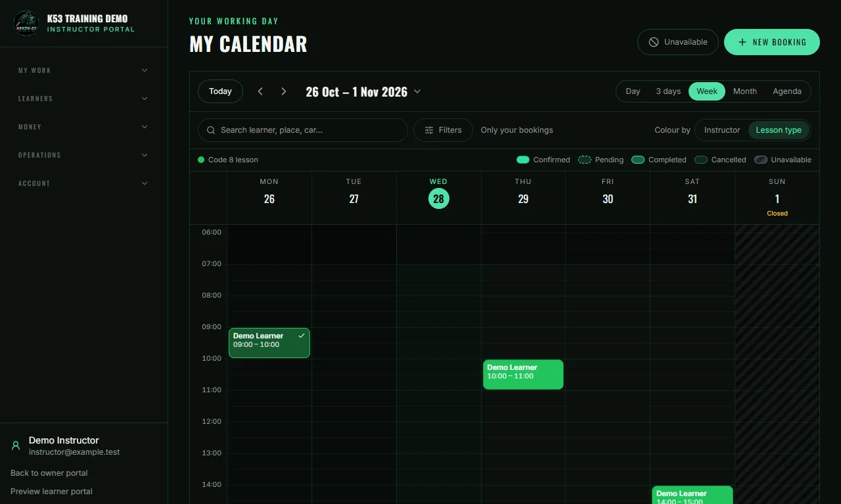Expand the Learners sidebar section
Image resolution: width=841 pixels, height=504 pixels.
(83, 99)
